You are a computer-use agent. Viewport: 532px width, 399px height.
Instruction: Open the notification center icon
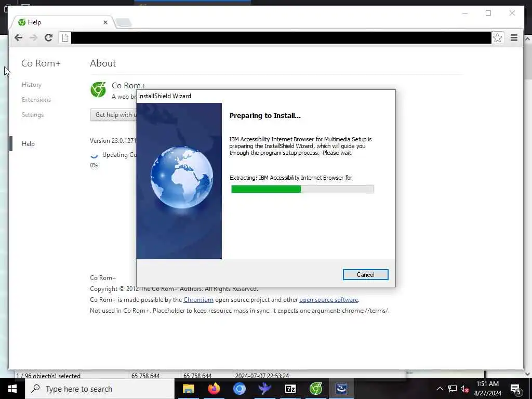[x=515, y=389]
